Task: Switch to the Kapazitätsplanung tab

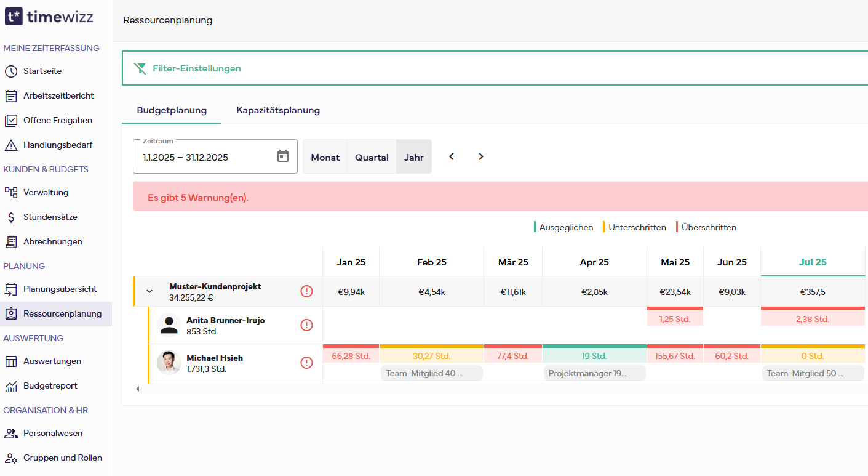Action: (x=278, y=110)
